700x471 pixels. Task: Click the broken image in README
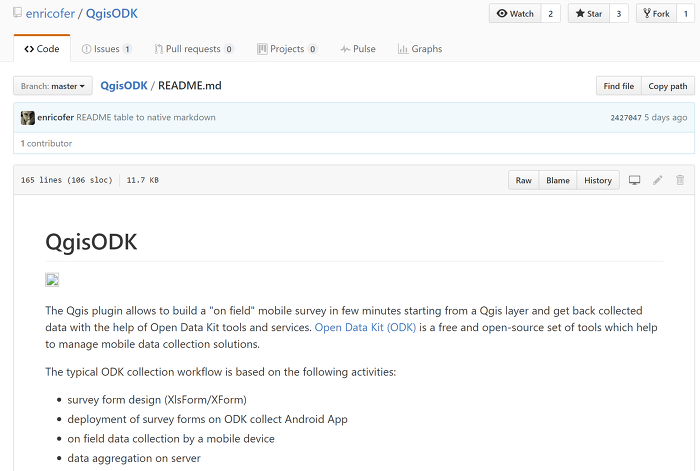pos(52,280)
